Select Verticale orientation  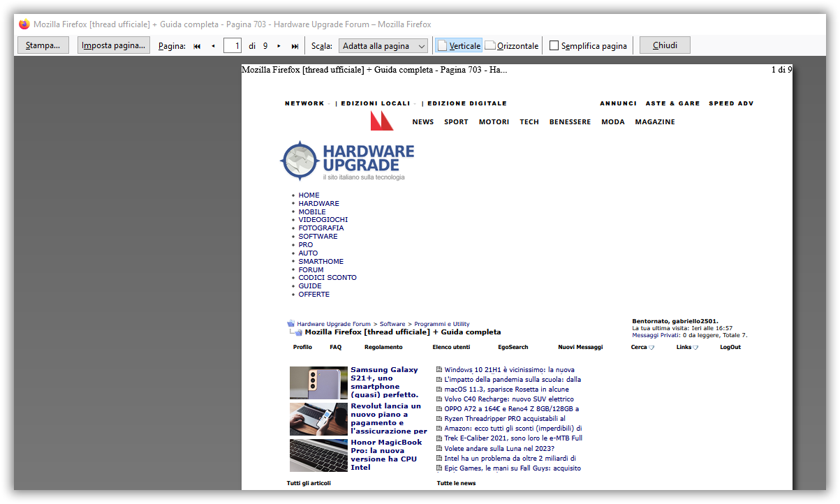459,46
